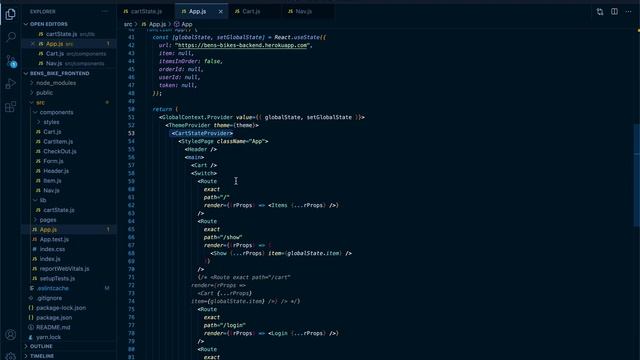Open Run and Debug view
This screenshot has height=360, width=640.
click(x=11, y=84)
